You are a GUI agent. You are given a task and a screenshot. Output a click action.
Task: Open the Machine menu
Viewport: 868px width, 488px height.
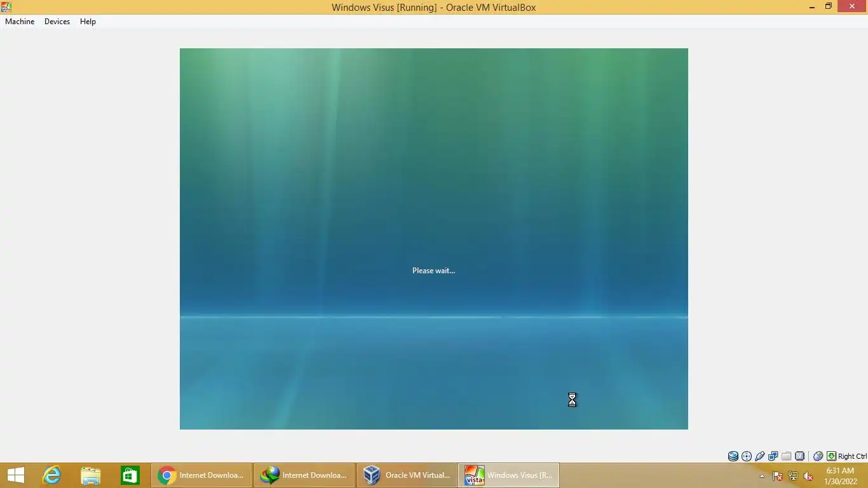20,22
